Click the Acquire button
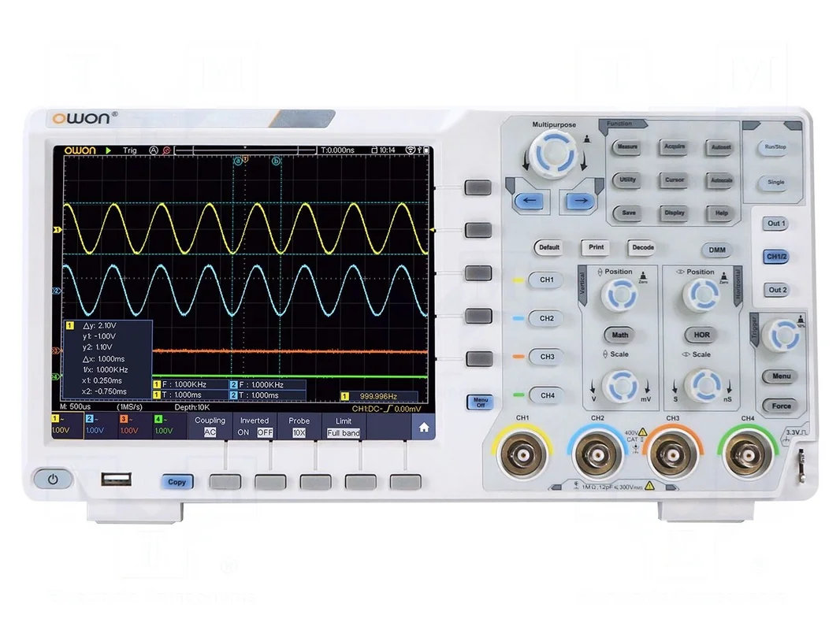The image size is (840, 630). [x=675, y=146]
